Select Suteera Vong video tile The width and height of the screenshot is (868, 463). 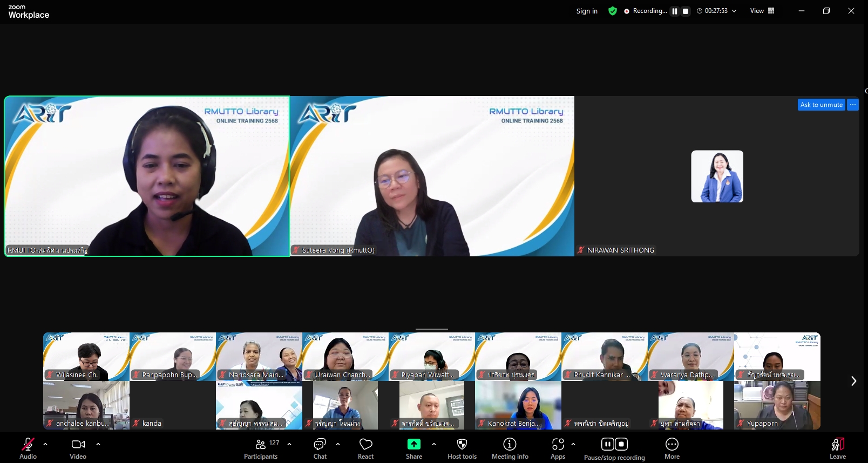pyautogui.click(x=432, y=176)
